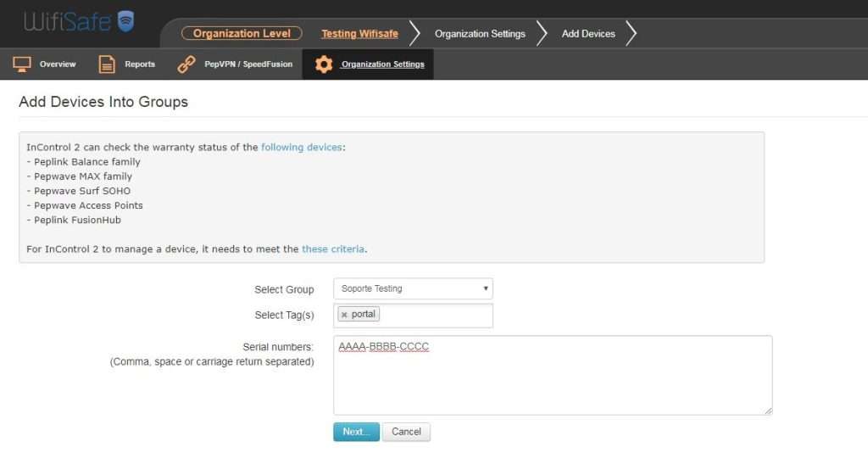This screenshot has height=464, width=868.
Task: Open the 'these criteria' link
Action: (333, 249)
